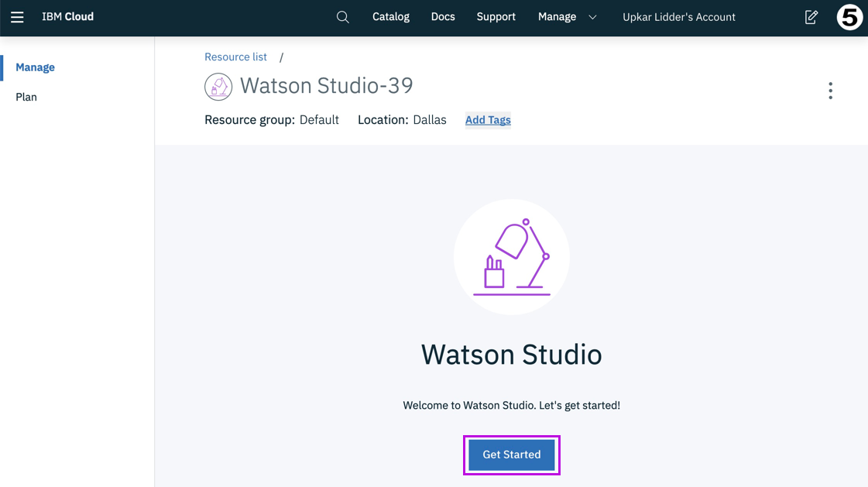Select the Plan sidebar tab

click(x=26, y=97)
